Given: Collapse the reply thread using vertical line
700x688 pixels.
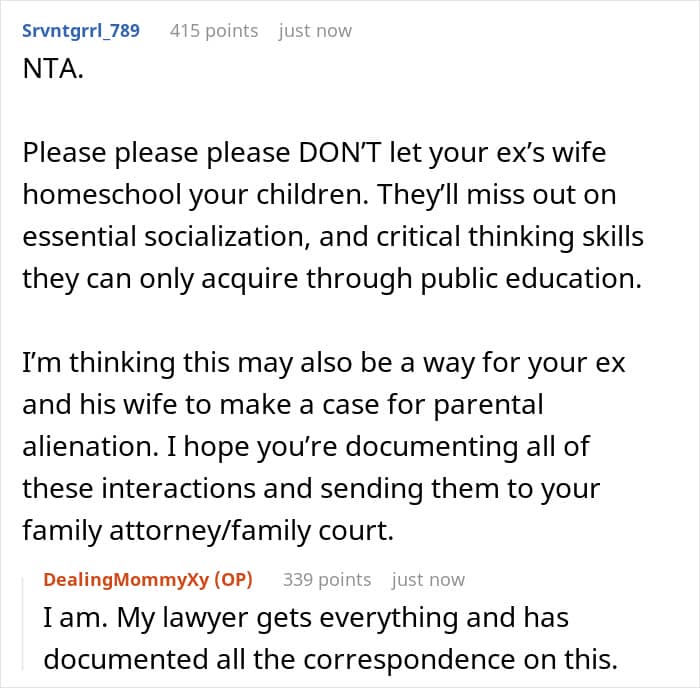Looking at the screenshot, I should 23,624.
